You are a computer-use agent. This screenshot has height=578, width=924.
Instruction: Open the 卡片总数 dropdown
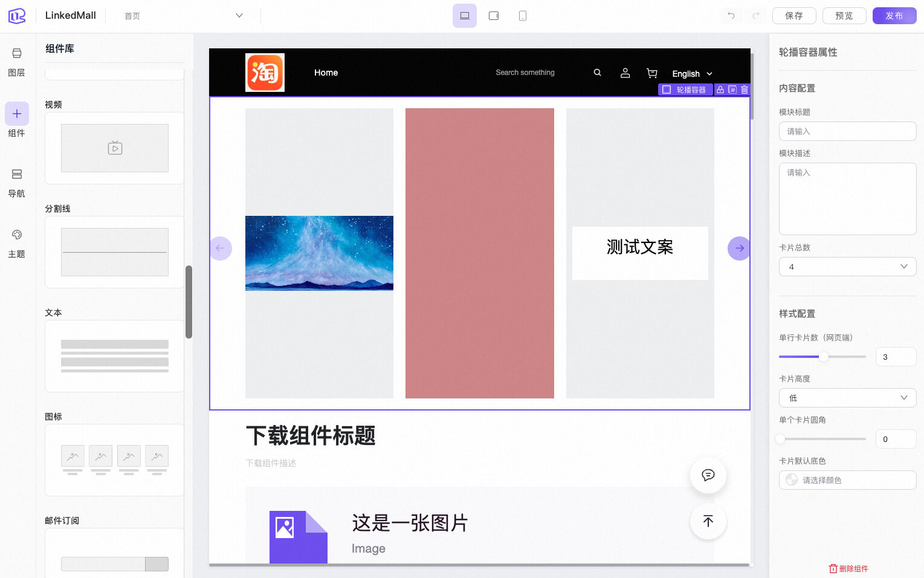[847, 267]
